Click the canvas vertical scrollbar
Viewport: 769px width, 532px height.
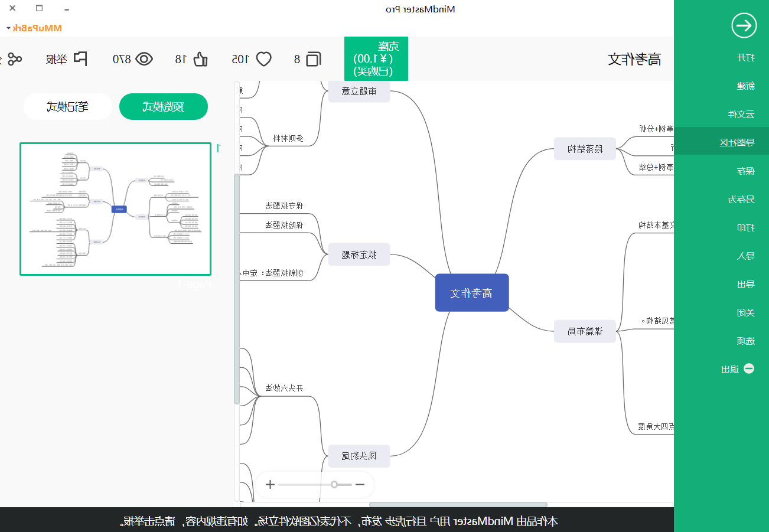[237, 289]
